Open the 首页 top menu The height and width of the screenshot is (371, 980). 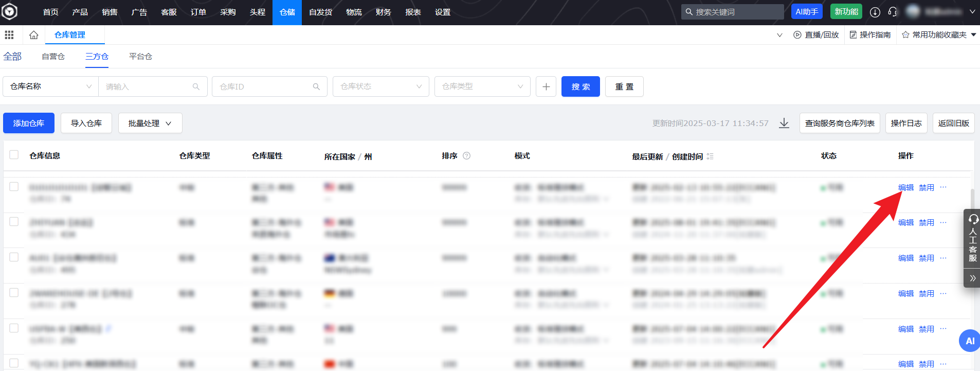coord(50,12)
